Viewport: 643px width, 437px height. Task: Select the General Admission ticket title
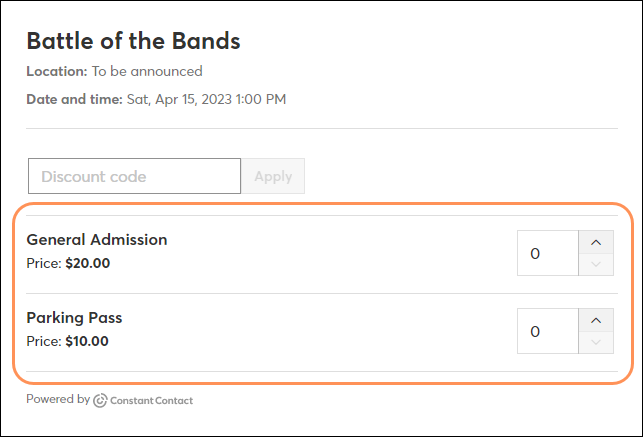(x=97, y=240)
